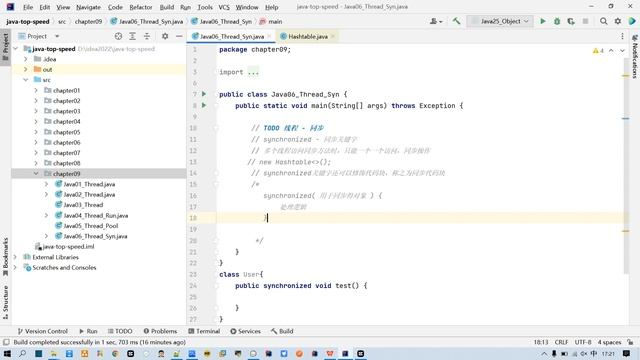Open TODO tool window

tap(120, 331)
